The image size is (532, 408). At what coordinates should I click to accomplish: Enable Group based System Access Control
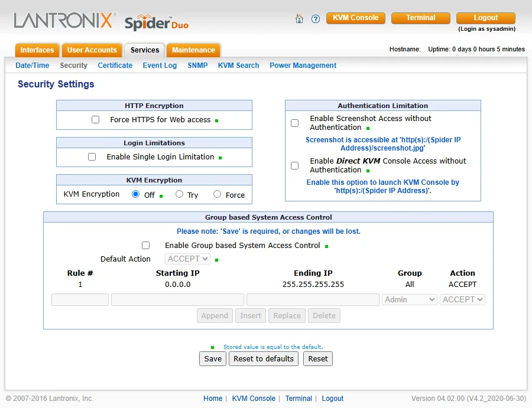pyautogui.click(x=145, y=246)
